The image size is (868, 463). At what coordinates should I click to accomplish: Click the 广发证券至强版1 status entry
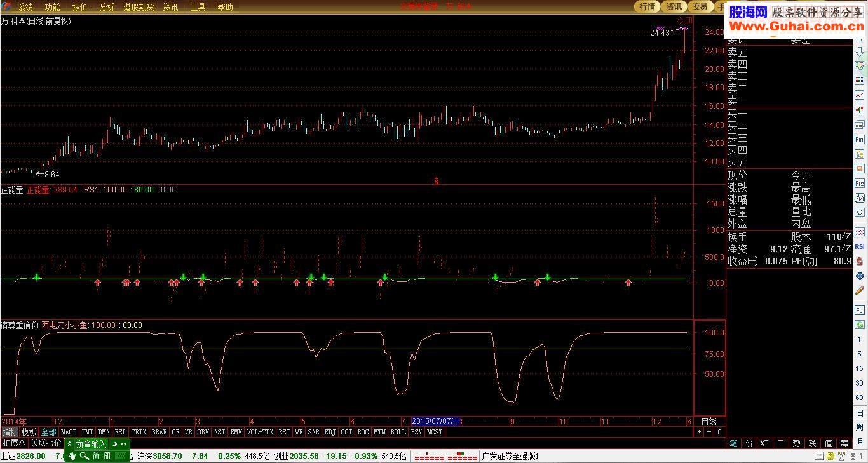click(510, 456)
